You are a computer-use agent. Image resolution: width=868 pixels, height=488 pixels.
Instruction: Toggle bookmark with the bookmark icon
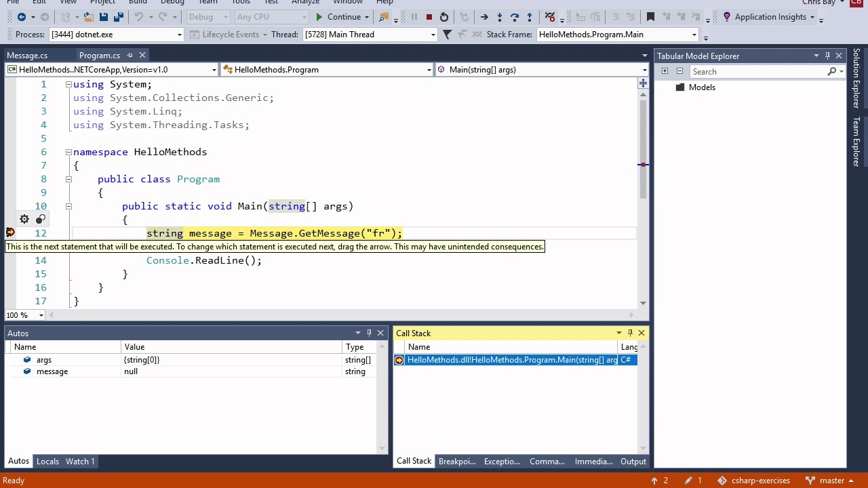[x=650, y=17]
